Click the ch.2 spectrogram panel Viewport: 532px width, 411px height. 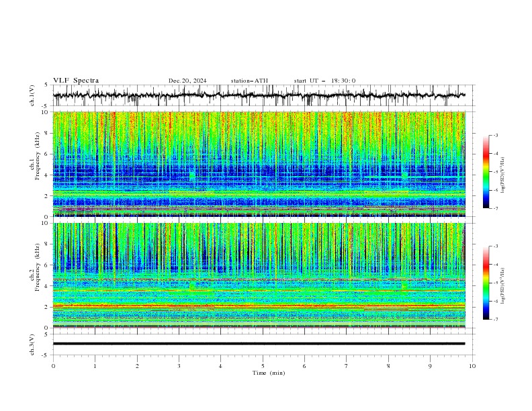point(259,275)
